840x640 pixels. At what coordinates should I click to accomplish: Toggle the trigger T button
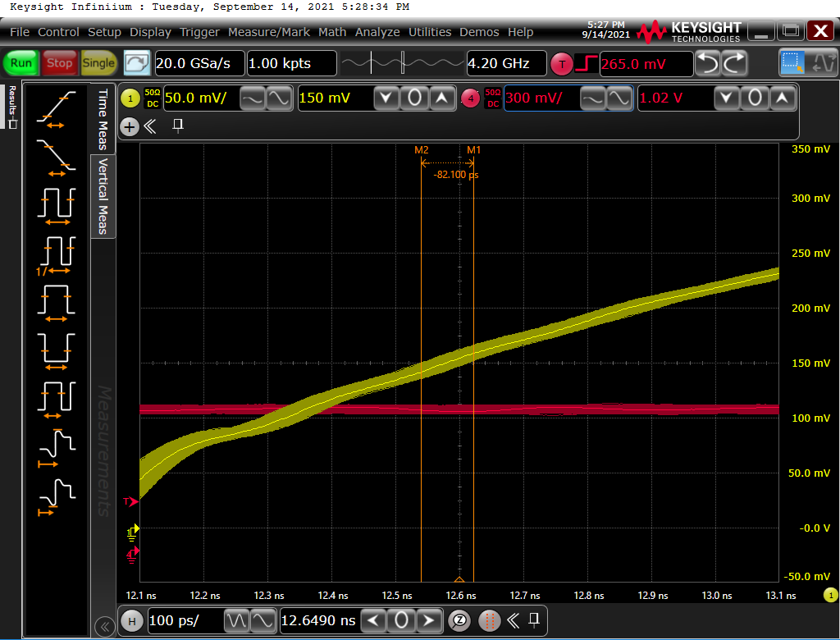click(561, 63)
